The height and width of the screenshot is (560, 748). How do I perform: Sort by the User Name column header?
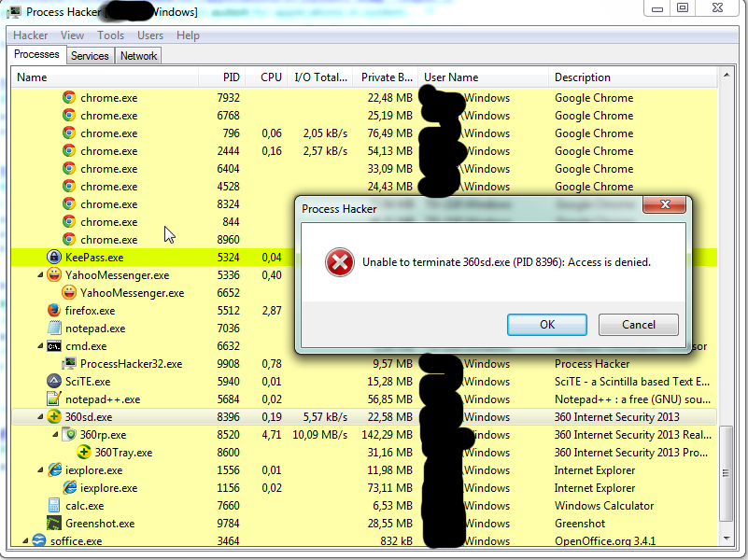pos(483,77)
